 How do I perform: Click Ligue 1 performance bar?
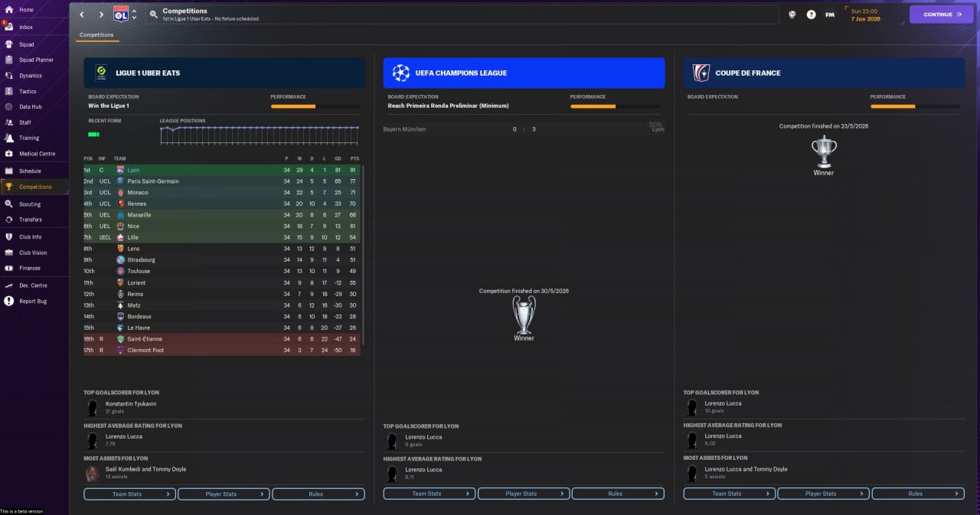315,106
